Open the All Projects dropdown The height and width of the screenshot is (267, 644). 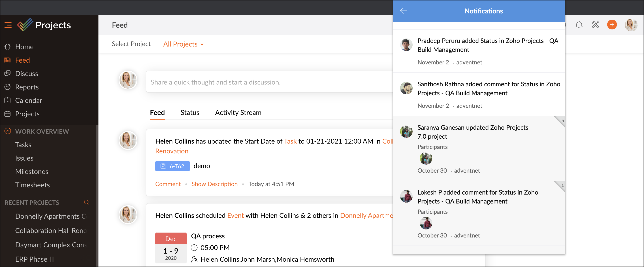tap(183, 44)
